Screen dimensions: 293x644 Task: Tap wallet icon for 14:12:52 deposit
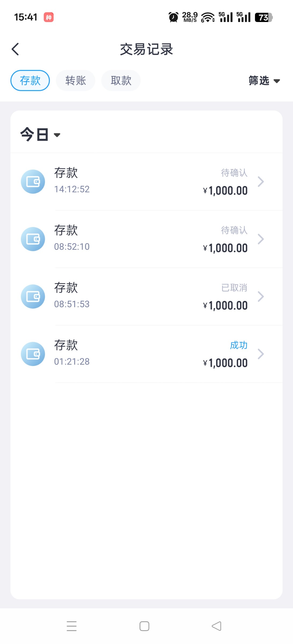[33, 182]
